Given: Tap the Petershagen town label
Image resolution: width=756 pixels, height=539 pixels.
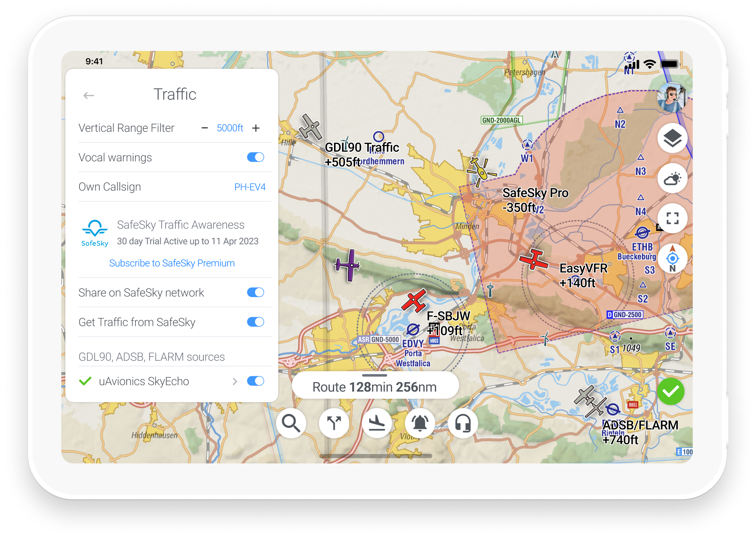Looking at the screenshot, I should 525,72.
